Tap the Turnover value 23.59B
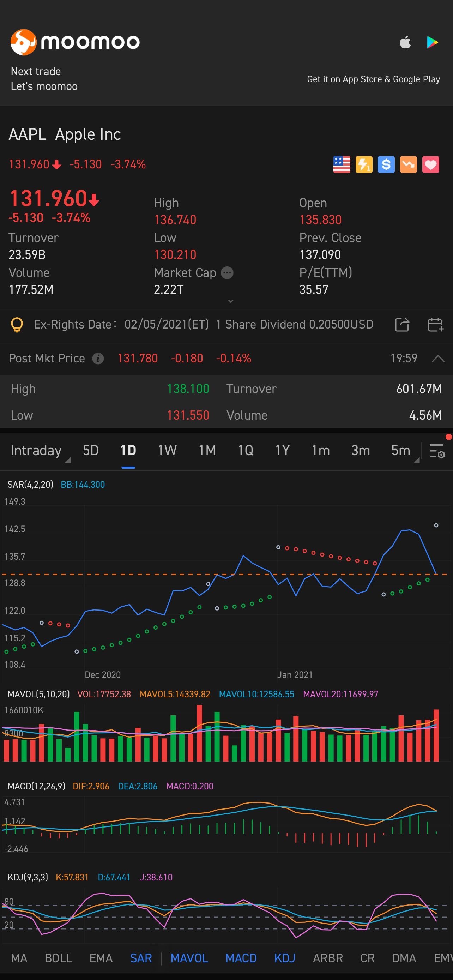 point(27,254)
